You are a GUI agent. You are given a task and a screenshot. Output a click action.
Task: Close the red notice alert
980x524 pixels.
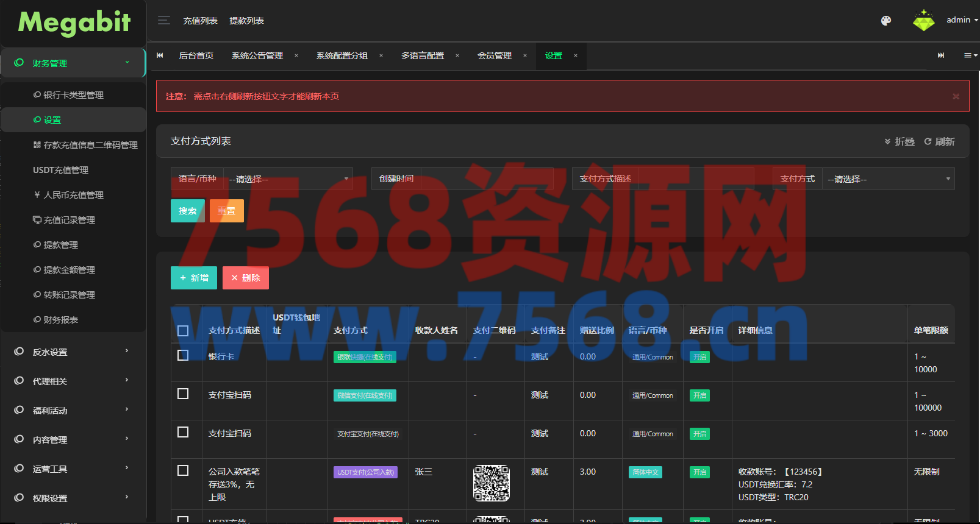coord(956,96)
